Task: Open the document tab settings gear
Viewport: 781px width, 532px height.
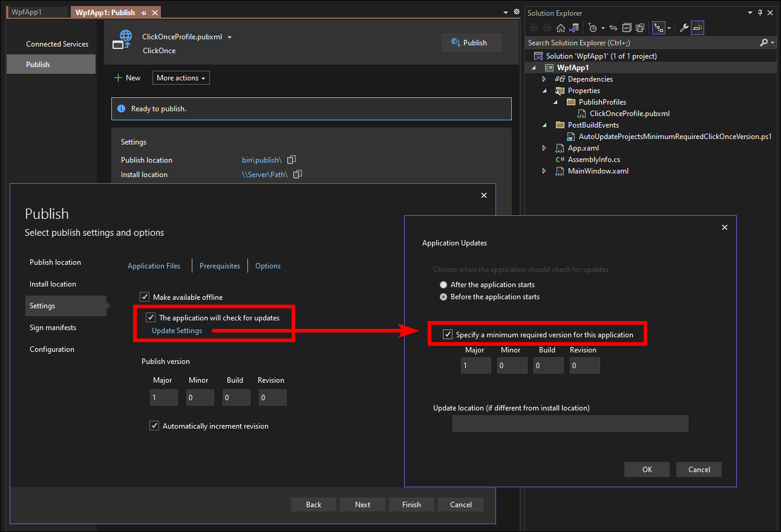Action: 516,11
